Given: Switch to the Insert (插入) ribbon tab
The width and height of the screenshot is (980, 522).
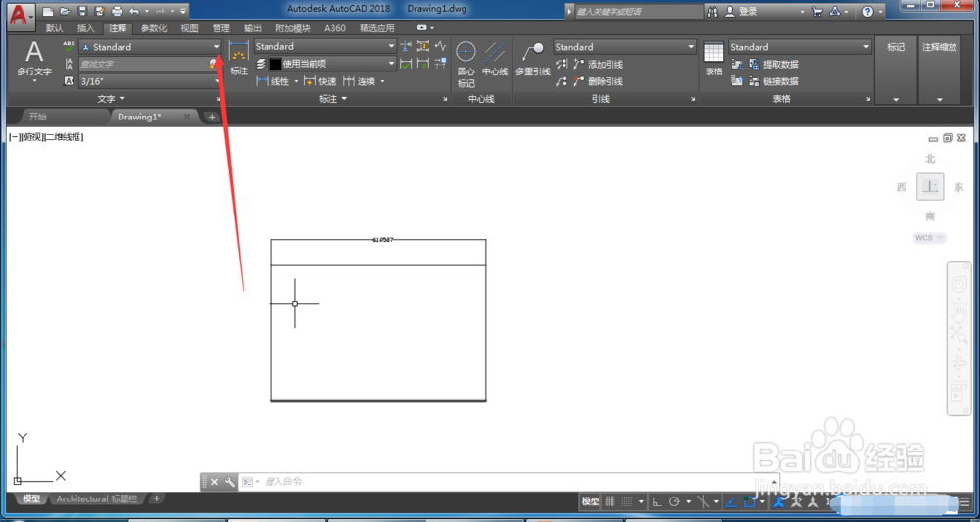Looking at the screenshot, I should [85, 28].
